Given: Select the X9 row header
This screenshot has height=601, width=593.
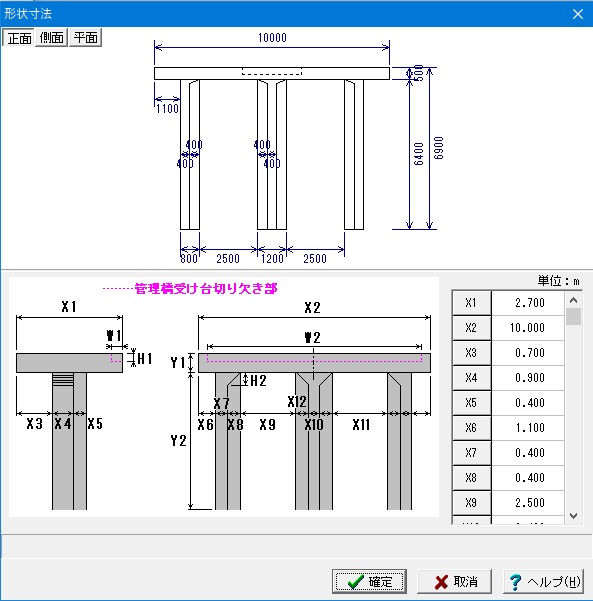Looking at the screenshot, I should click(x=471, y=502).
